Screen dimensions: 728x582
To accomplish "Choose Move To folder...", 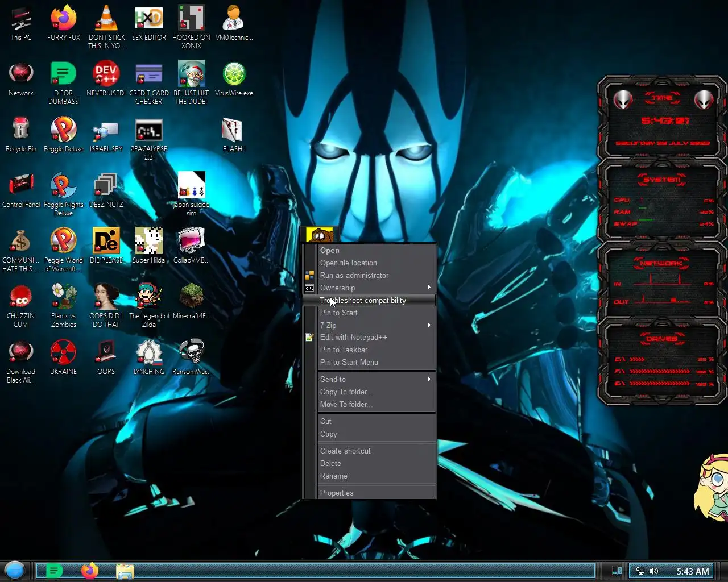I will 369,404.
